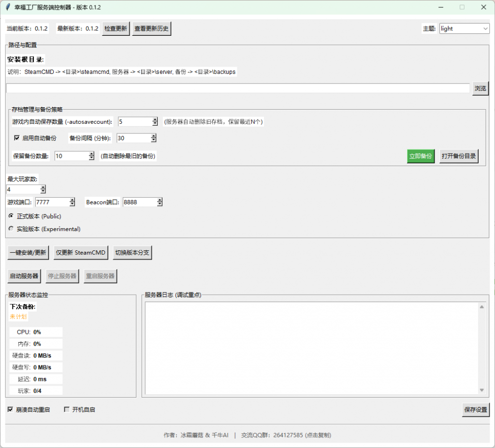This screenshot has width=495, height=448.
Task: Disable 崩溃自动重启 checkbox
Action: 11,409
